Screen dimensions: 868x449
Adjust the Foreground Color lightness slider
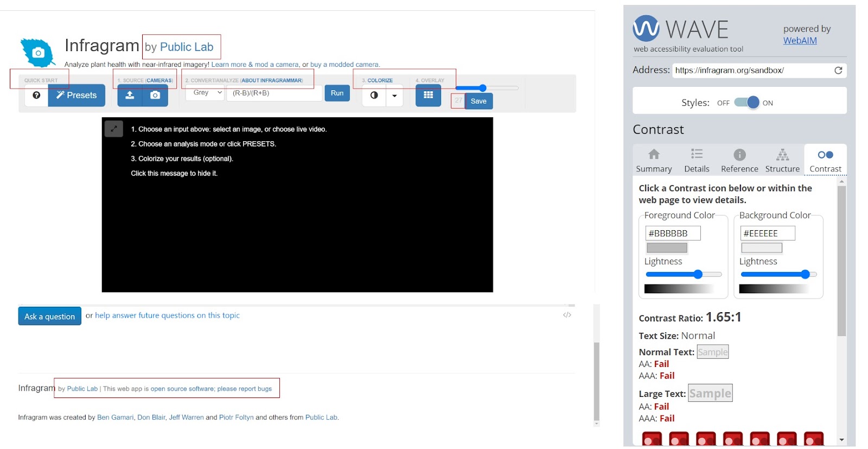tap(684, 275)
